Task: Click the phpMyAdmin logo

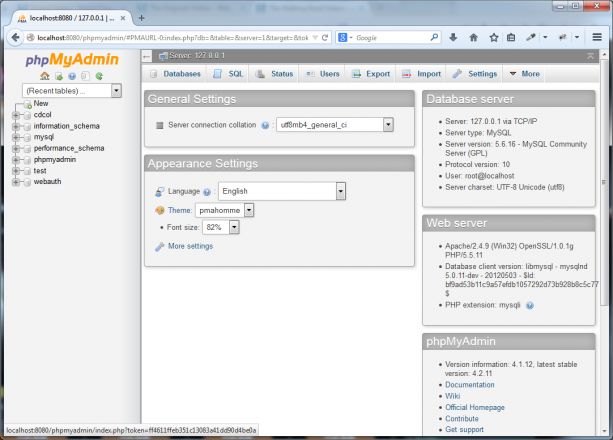Action: [72, 59]
